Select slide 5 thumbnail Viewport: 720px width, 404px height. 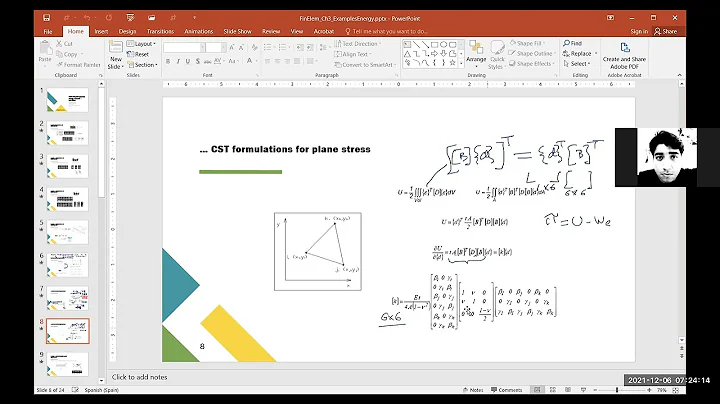tap(68, 232)
